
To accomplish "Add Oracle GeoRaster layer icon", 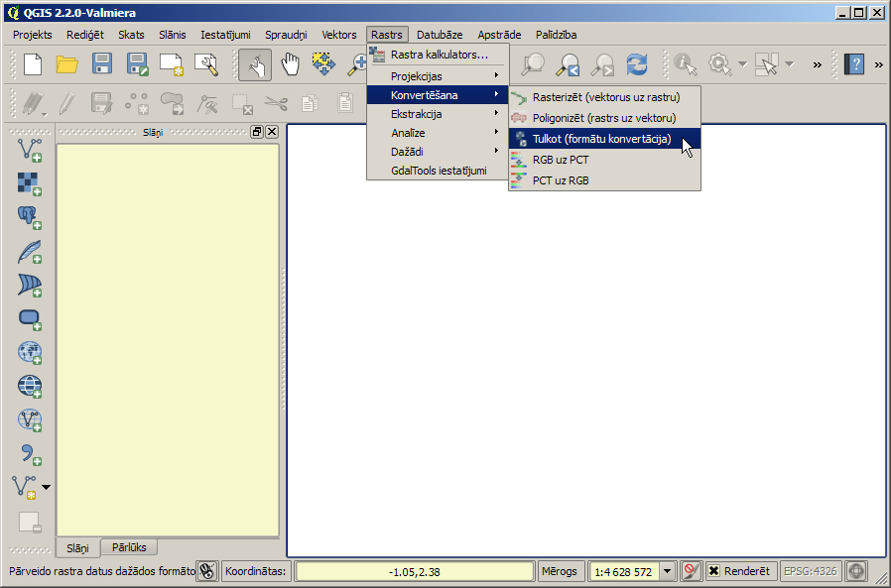I will point(29,318).
